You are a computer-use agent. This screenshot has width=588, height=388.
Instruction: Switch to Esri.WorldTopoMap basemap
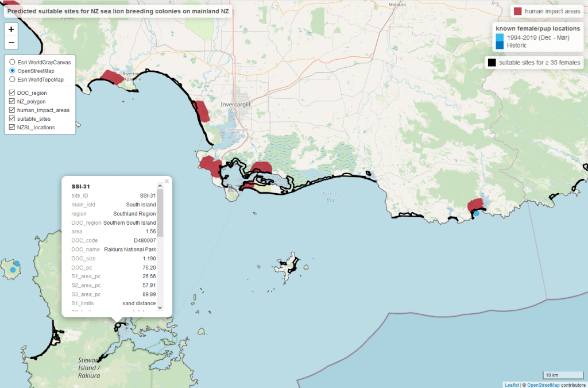click(x=12, y=80)
